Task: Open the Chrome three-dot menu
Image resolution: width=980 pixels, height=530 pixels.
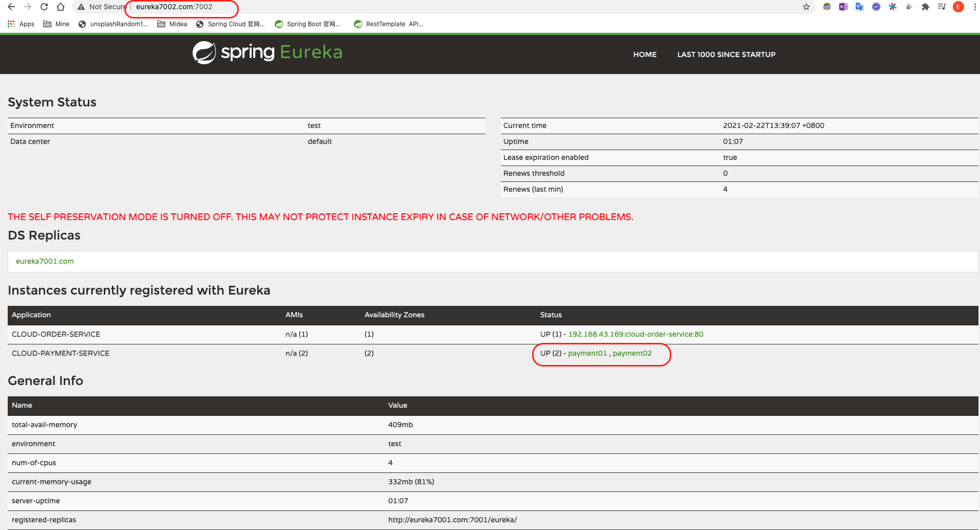Action: pyautogui.click(x=974, y=7)
